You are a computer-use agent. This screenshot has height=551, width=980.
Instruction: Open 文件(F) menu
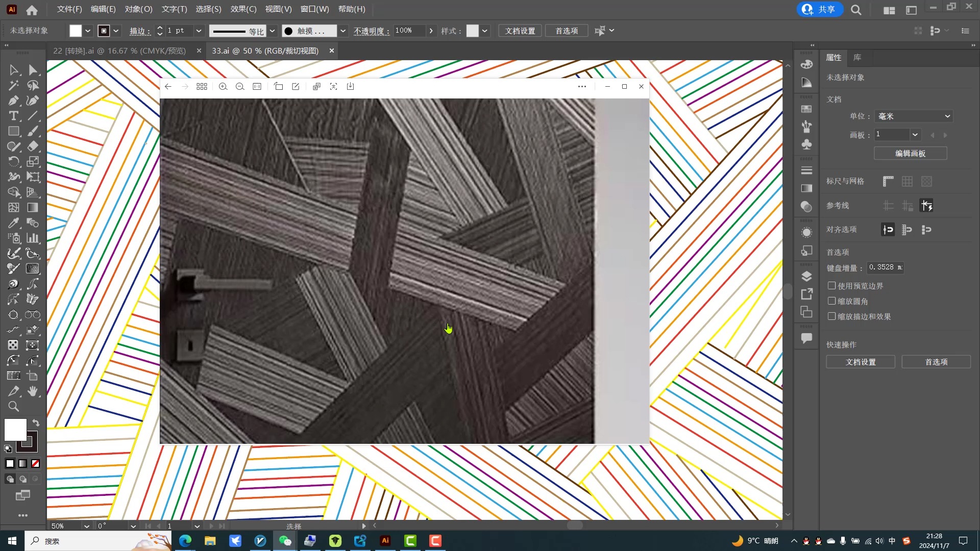(69, 9)
